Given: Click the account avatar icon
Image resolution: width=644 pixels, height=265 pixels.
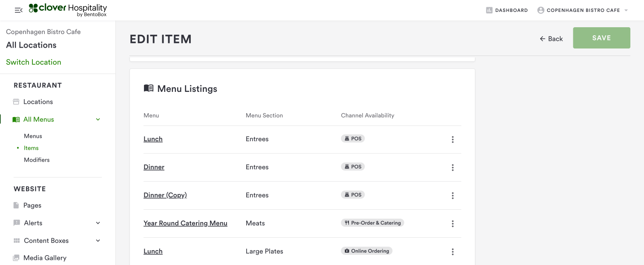Looking at the screenshot, I should [540, 10].
